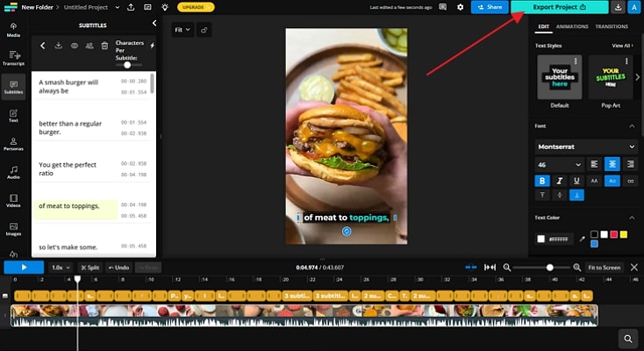
Task: Zoom out the timeline with magnifier minus
Action: [x=507, y=268]
